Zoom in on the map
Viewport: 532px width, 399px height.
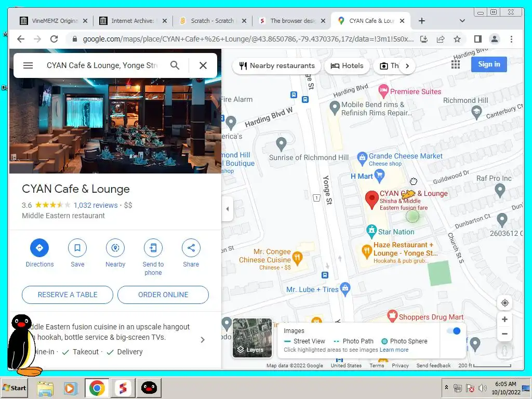coord(504,320)
